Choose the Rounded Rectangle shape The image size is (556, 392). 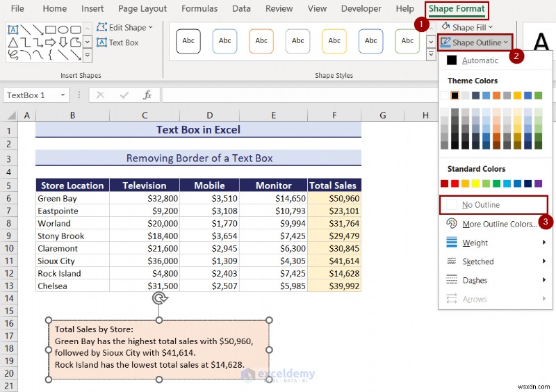[76, 30]
